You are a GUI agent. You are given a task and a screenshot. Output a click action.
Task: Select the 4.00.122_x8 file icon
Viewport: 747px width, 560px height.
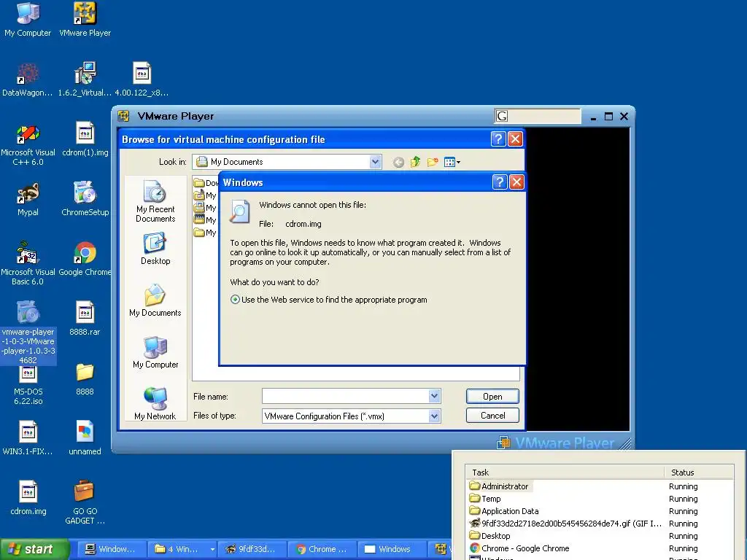(x=142, y=79)
